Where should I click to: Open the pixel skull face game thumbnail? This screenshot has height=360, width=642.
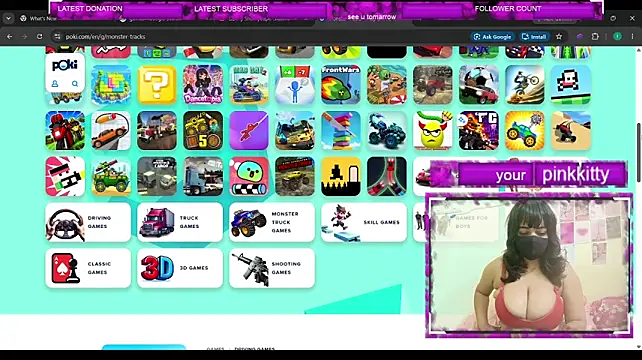click(x=571, y=84)
